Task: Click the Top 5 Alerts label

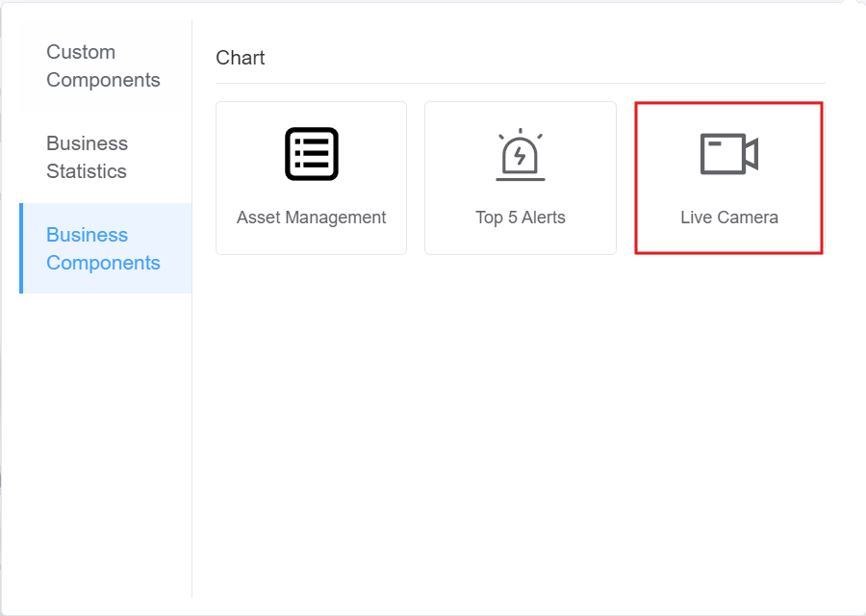Action: 521,218
